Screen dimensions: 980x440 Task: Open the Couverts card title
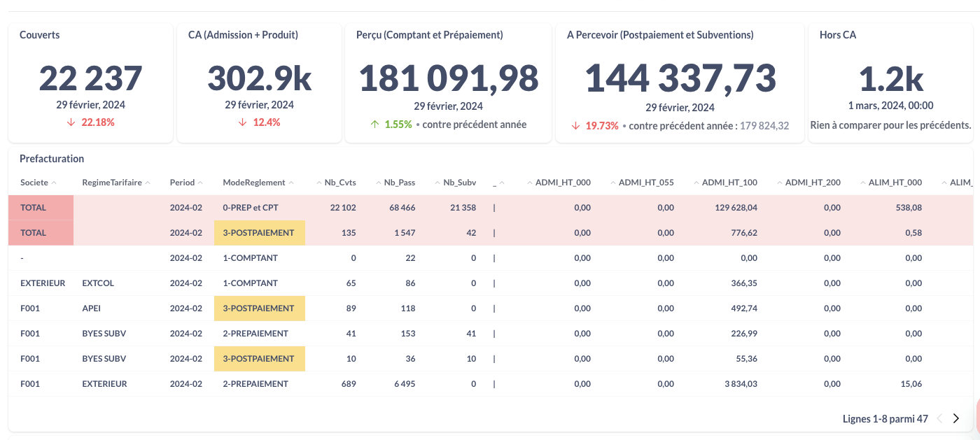pos(39,35)
